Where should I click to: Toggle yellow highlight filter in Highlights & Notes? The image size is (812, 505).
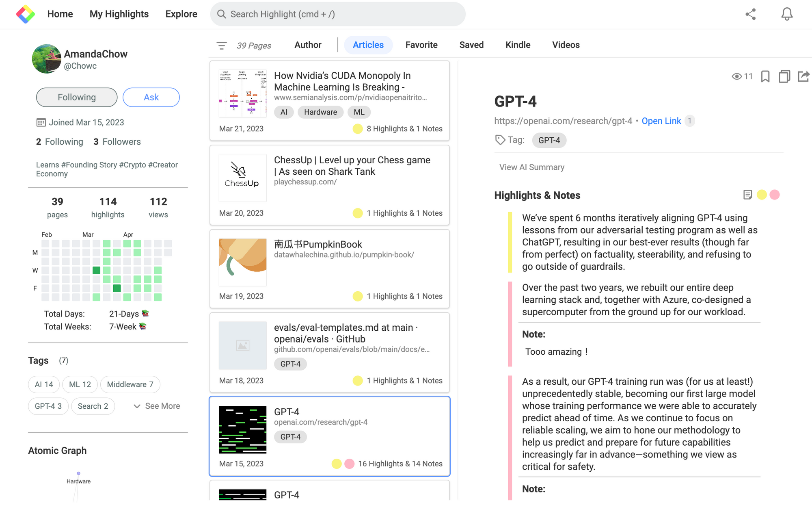(x=762, y=195)
